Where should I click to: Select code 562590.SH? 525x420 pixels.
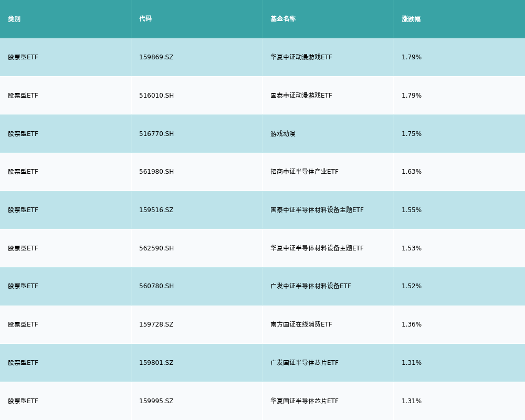pyautogui.click(x=156, y=248)
